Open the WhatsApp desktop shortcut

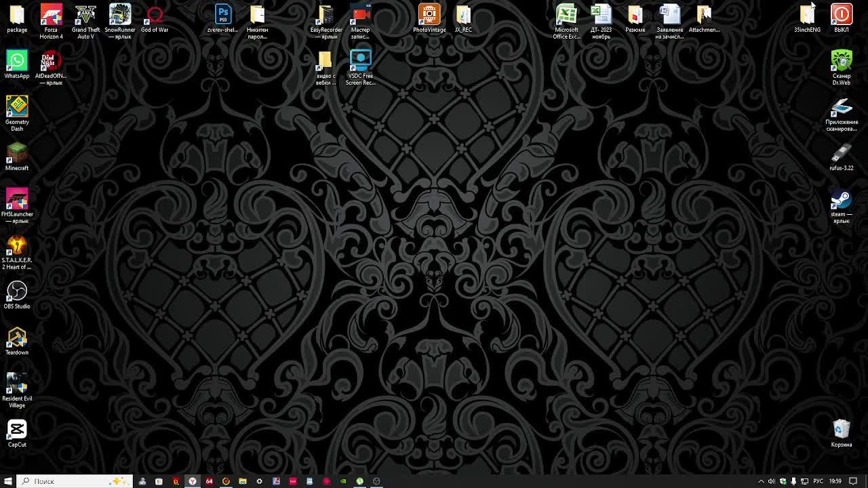click(17, 64)
